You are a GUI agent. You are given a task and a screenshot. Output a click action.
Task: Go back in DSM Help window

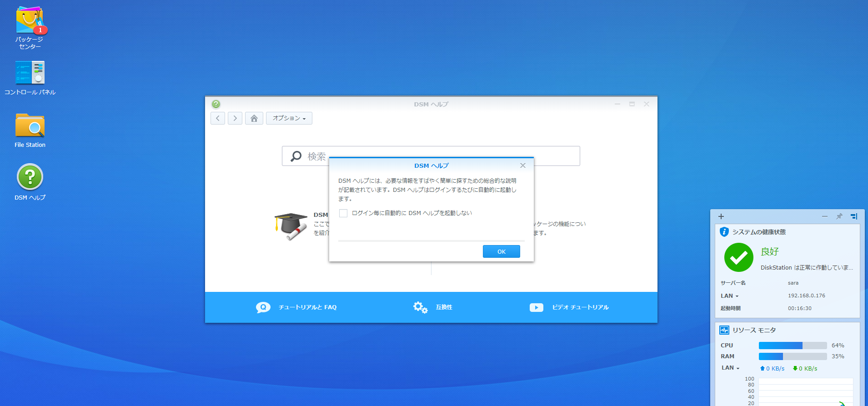coord(218,118)
